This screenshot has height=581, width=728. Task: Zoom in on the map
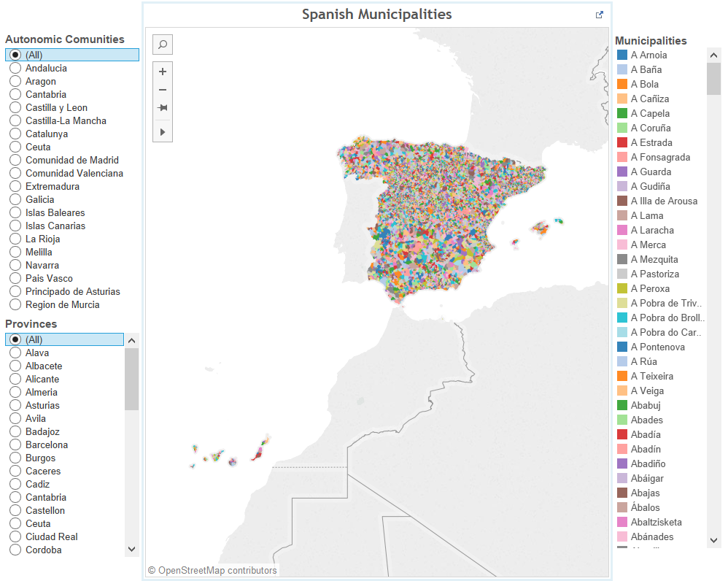click(x=163, y=72)
